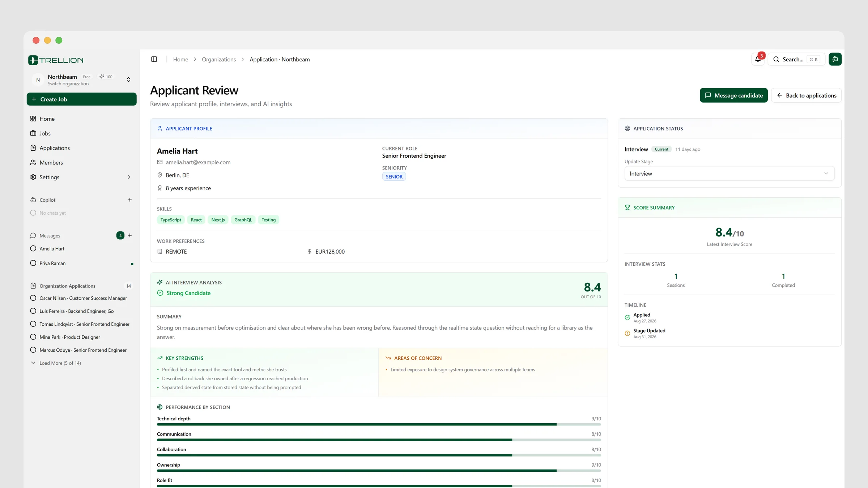Click the Performance by Section target icon
Screen dimensions: 868x488
click(x=160, y=407)
